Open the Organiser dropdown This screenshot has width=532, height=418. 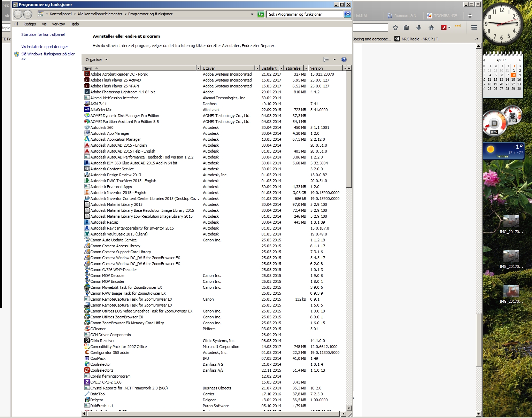pyautogui.click(x=97, y=60)
